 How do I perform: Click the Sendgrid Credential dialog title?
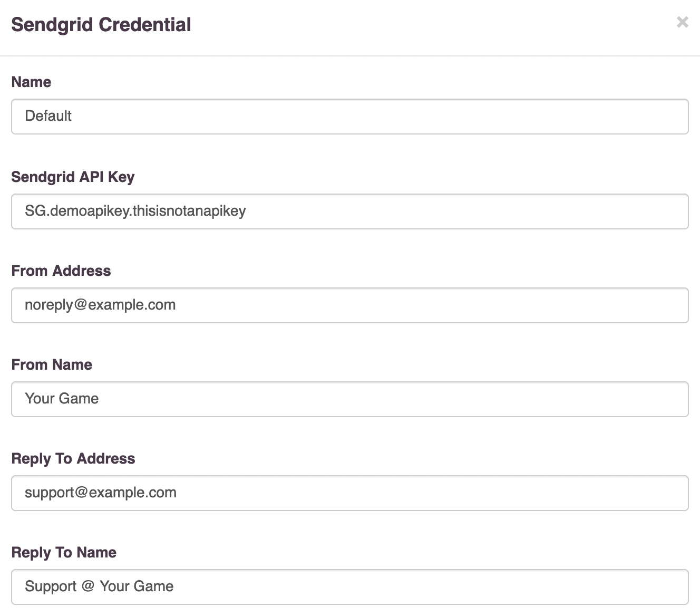[101, 25]
